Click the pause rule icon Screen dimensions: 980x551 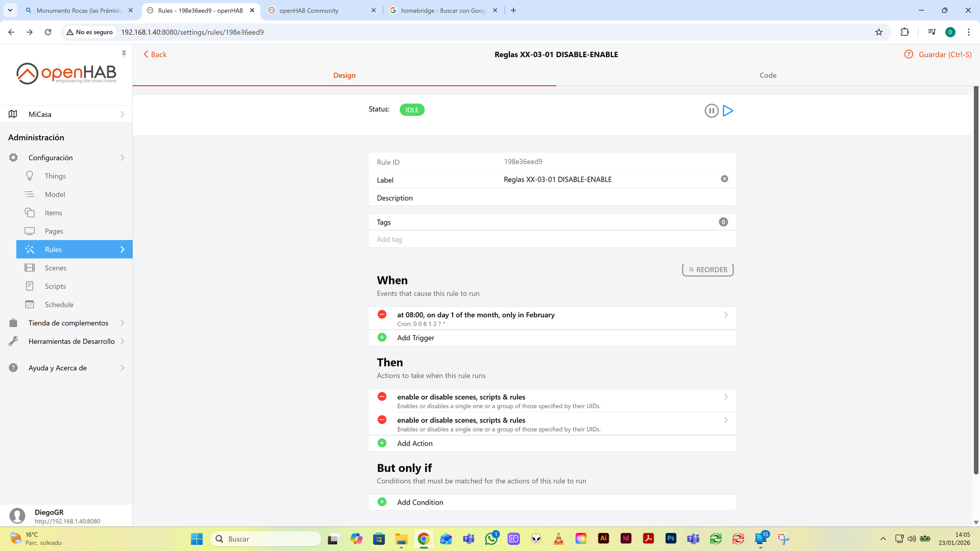tap(711, 111)
